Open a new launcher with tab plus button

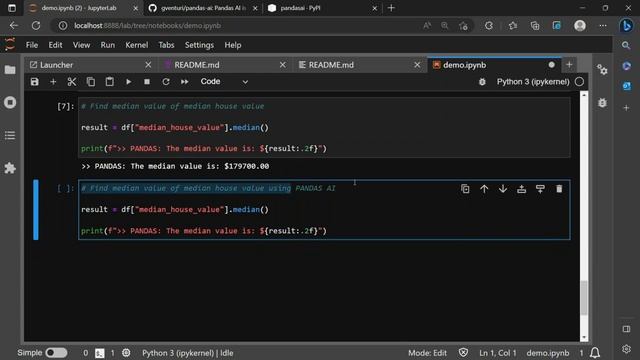[x=569, y=64]
